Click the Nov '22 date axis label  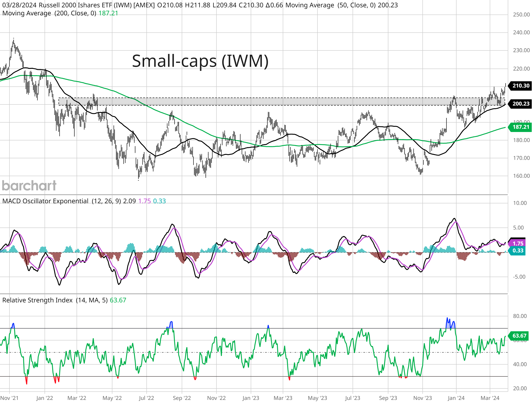click(216, 398)
